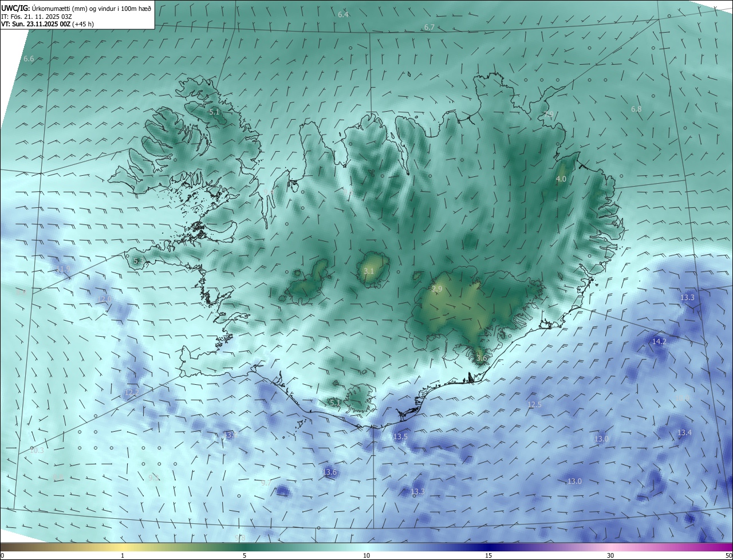Click the 3.6 value on the southeast coast
733x560 pixels.
[x=481, y=358]
